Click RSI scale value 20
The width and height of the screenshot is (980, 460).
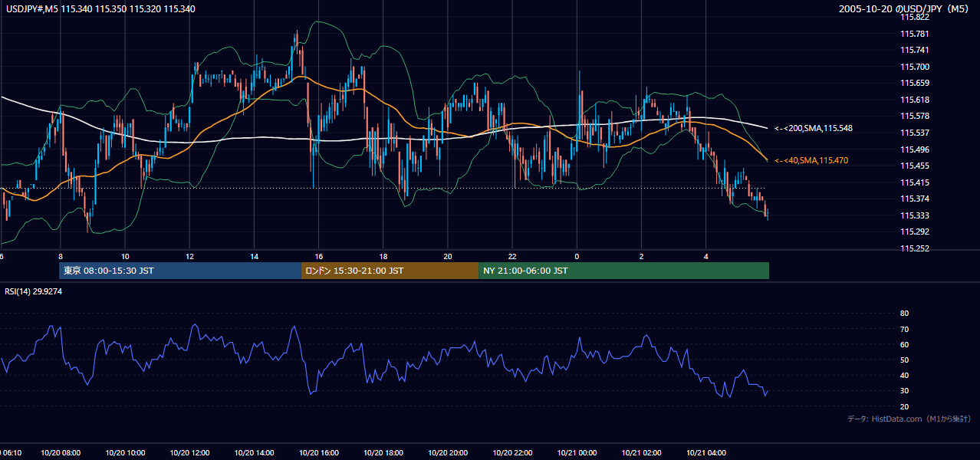pyautogui.click(x=904, y=406)
